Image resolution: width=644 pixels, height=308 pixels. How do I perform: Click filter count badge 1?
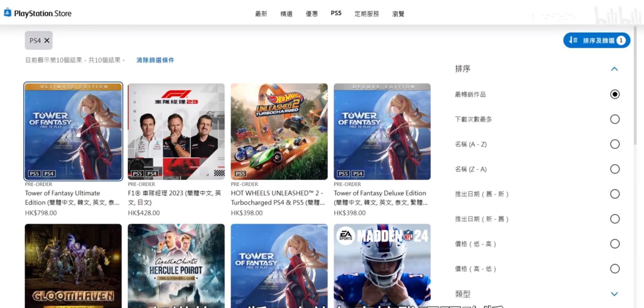tap(621, 40)
